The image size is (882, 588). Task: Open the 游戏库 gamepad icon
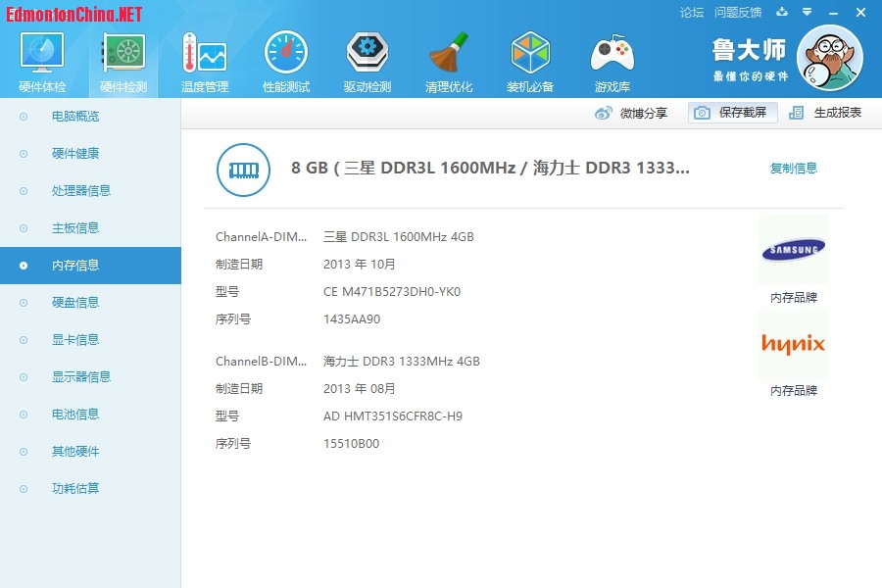click(x=612, y=54)
